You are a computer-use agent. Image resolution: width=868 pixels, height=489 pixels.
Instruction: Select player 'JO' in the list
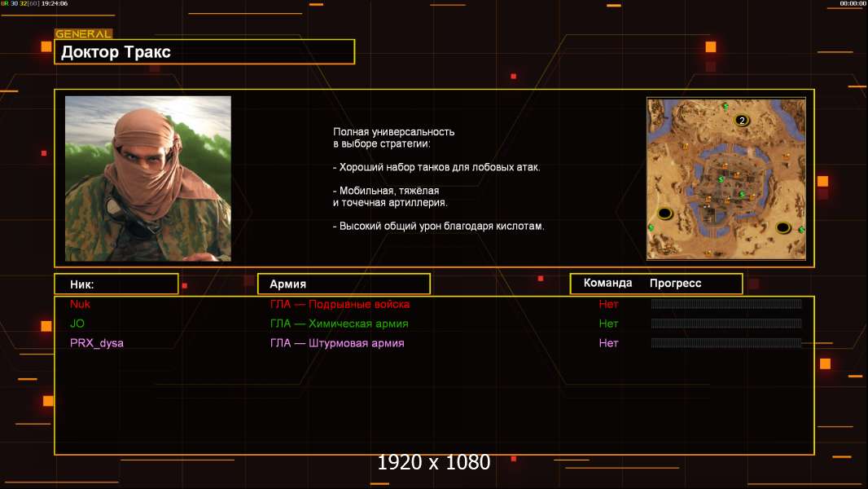pos(77,324)
